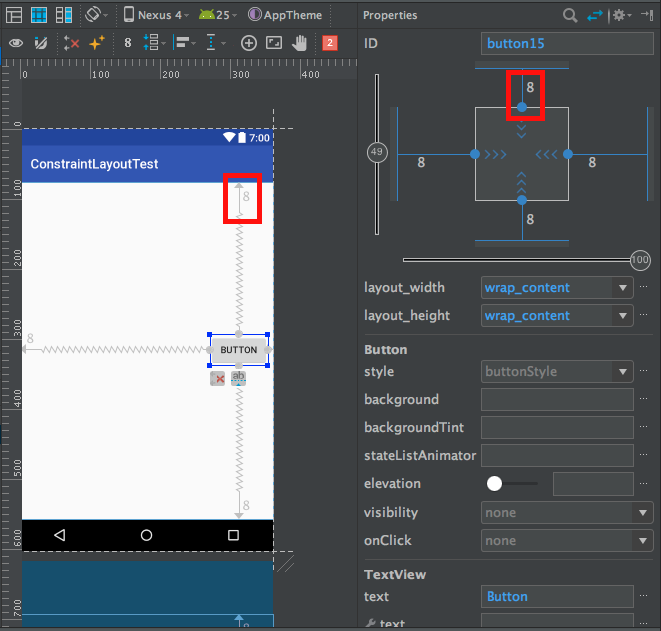Click the elevation value field
This screenshot has height=631, width=661.
coord(593,484)
